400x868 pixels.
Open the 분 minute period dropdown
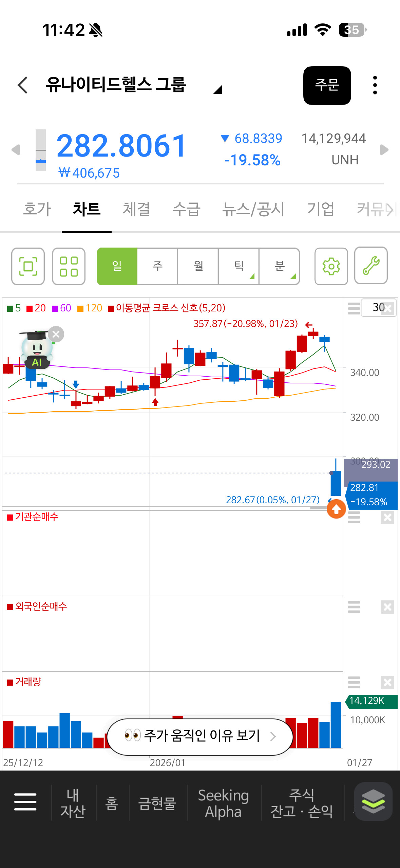click(280, 266)
